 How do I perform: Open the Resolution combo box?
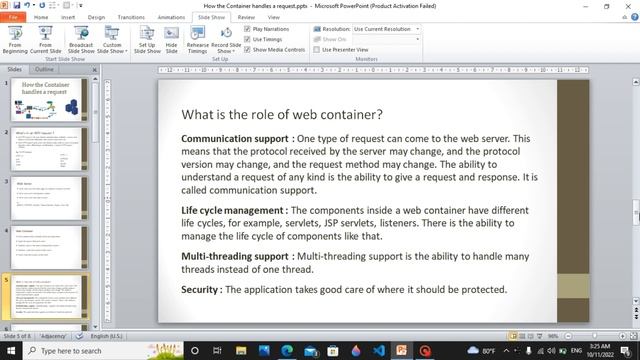(x=386, y=29)
